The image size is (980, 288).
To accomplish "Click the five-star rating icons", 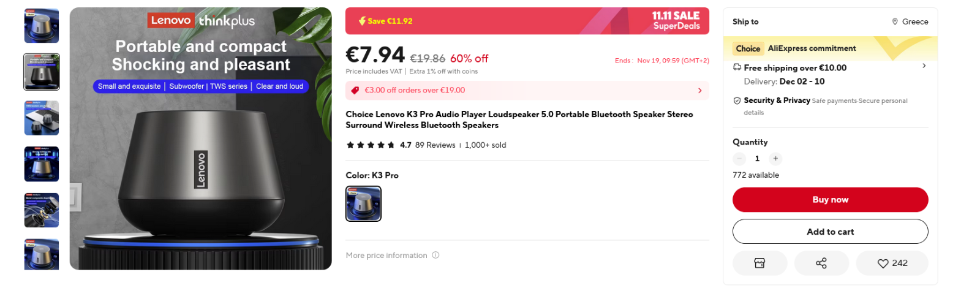I will (371, 145).
